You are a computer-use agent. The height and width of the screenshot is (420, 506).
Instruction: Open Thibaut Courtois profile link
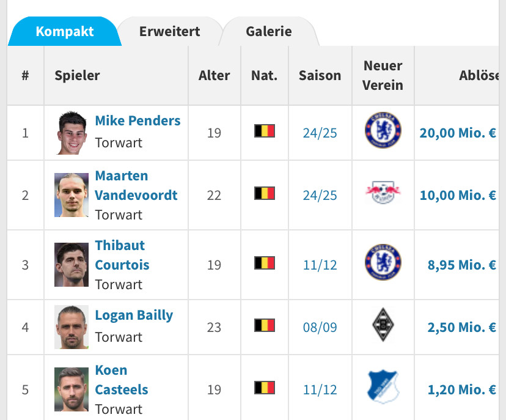(122, 255)
